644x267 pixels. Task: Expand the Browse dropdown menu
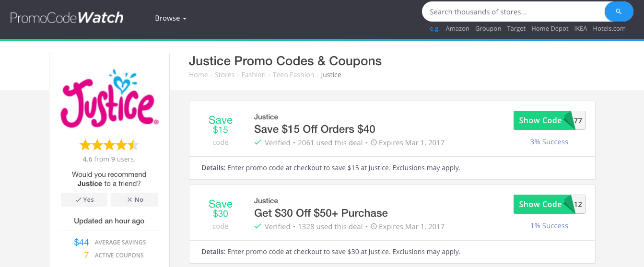170,18
